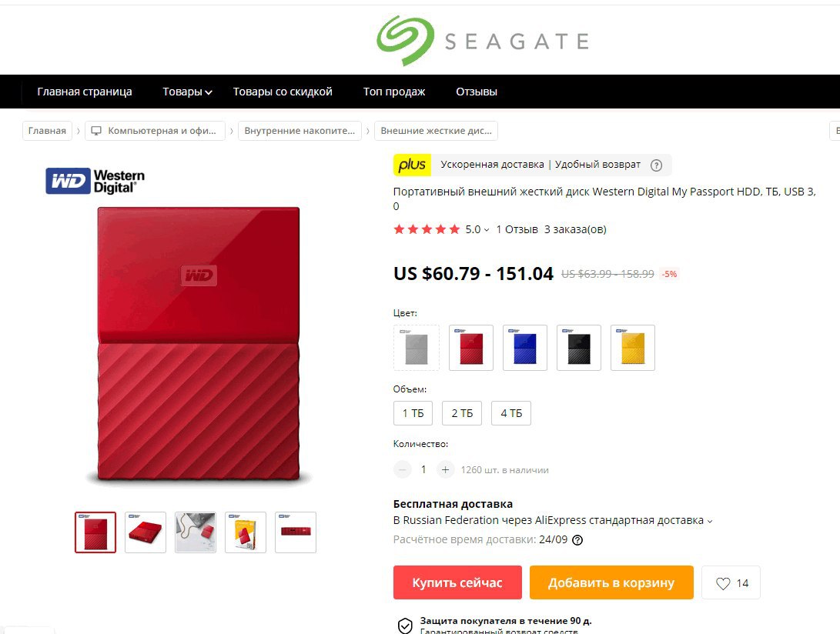This screenshot has height=634, width=840.
Task: Click the buyer protection shield icon
Action: [405, 626]
